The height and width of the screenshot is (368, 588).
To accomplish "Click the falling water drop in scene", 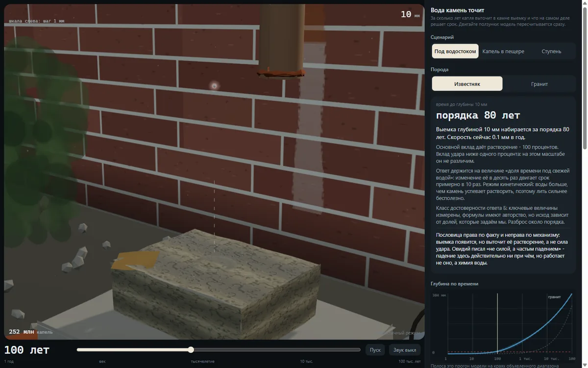I will [x=214, y=86].
